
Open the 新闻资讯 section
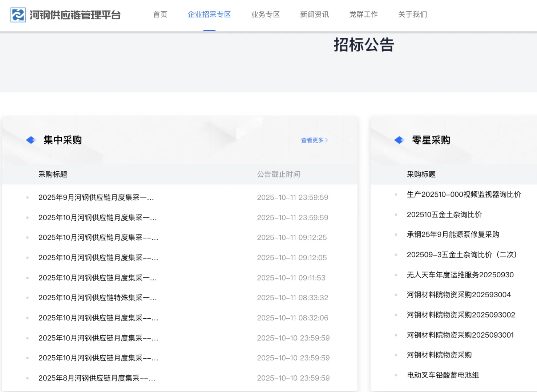click(314, 15)
